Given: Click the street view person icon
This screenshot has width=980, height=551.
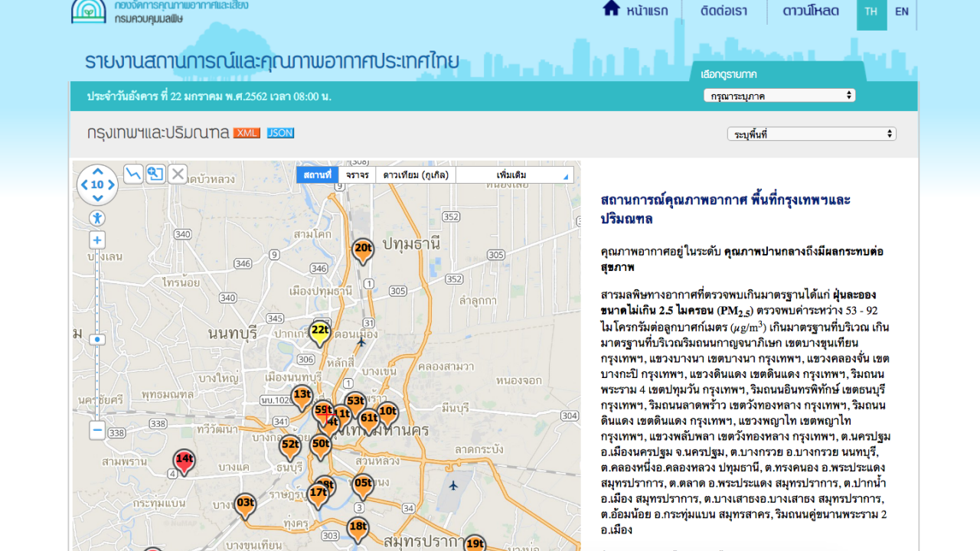Looking at the screenshot, I should (97, 218).
